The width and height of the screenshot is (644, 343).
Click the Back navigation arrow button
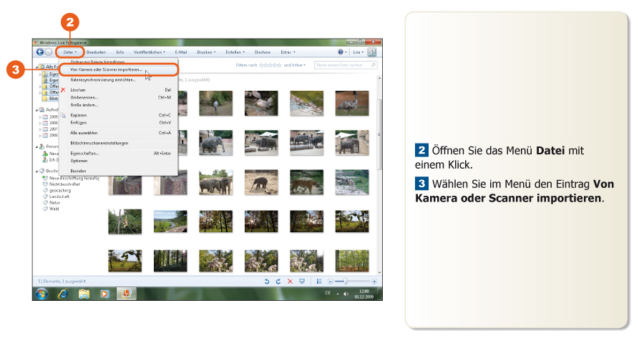click(x=40, y=52)
